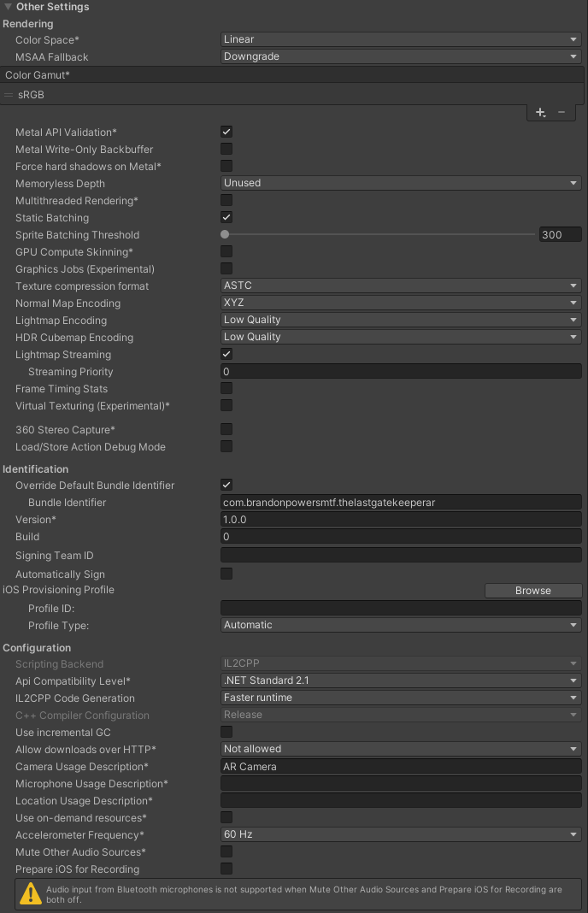The width and height of the screenshot is (588, 913).
Task: Click the Signing Team ID field
Action: pos(401,556)
